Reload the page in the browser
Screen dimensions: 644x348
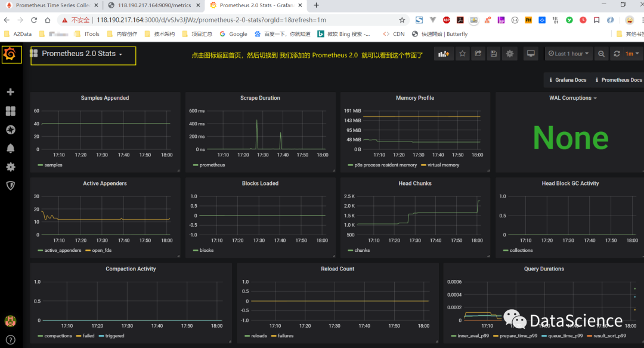[34, 20]
